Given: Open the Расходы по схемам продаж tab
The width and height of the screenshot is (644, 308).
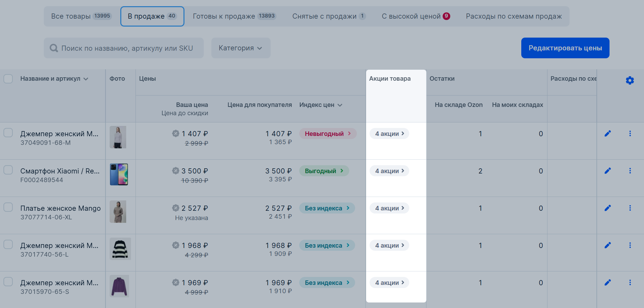Looking at the screenshot, I should coord(514,16).
